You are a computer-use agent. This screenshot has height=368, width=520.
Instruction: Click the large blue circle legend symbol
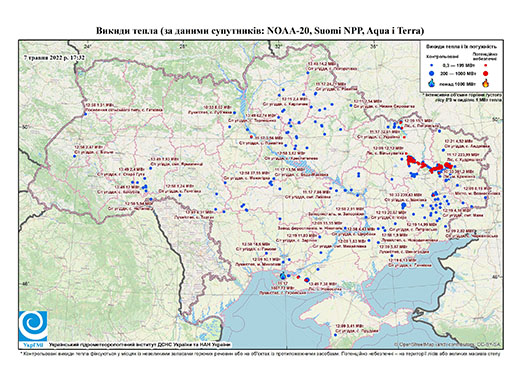432,73
